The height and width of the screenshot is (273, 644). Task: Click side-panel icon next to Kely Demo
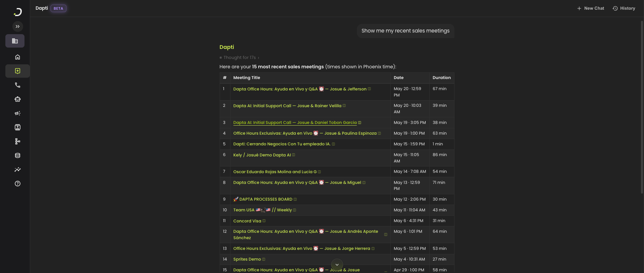pos(293,155)
